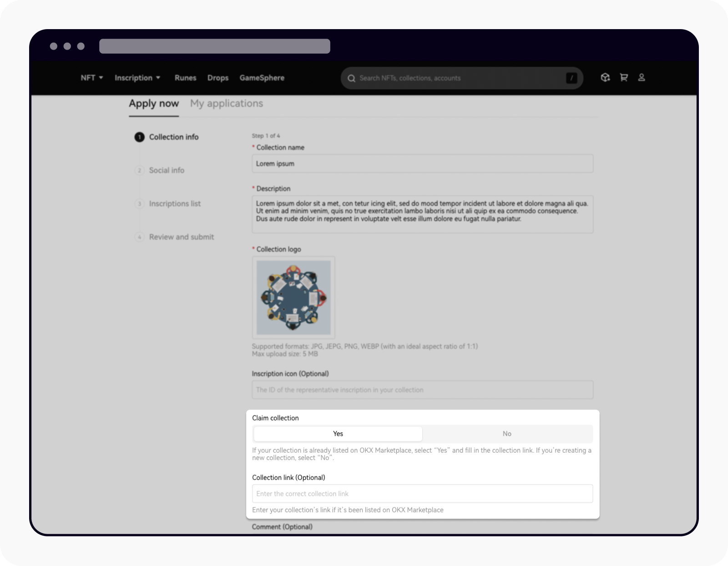Select the Apply now tab
This screenshot has height=566, width=728.
coord(154,103)
